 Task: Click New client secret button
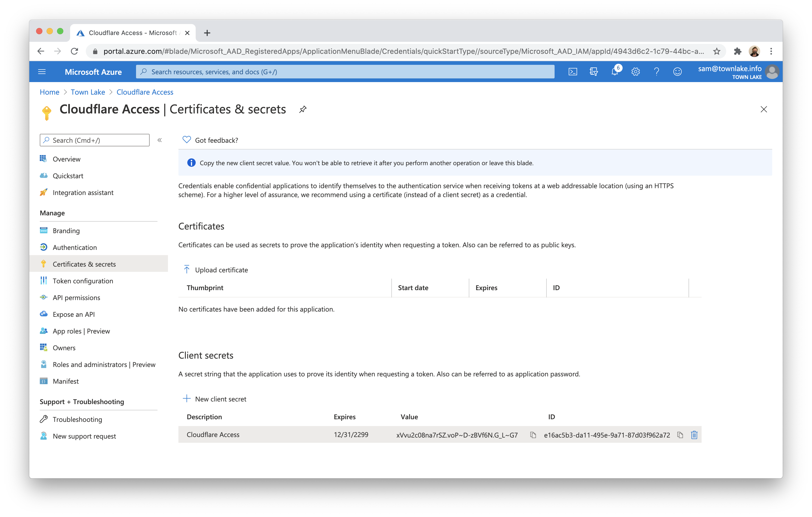[x=215, y=399]
